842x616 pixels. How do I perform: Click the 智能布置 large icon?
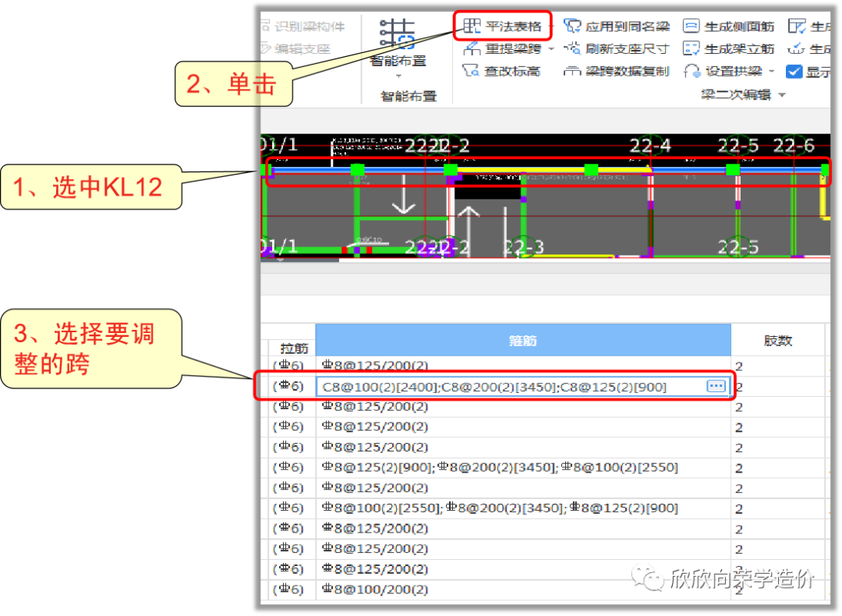pos(398,34)
